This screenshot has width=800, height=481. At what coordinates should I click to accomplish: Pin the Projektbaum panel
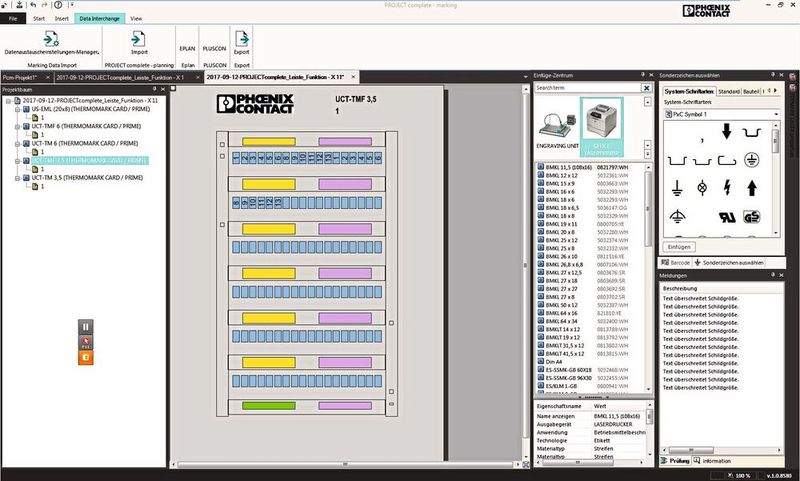tap(155, 89)
